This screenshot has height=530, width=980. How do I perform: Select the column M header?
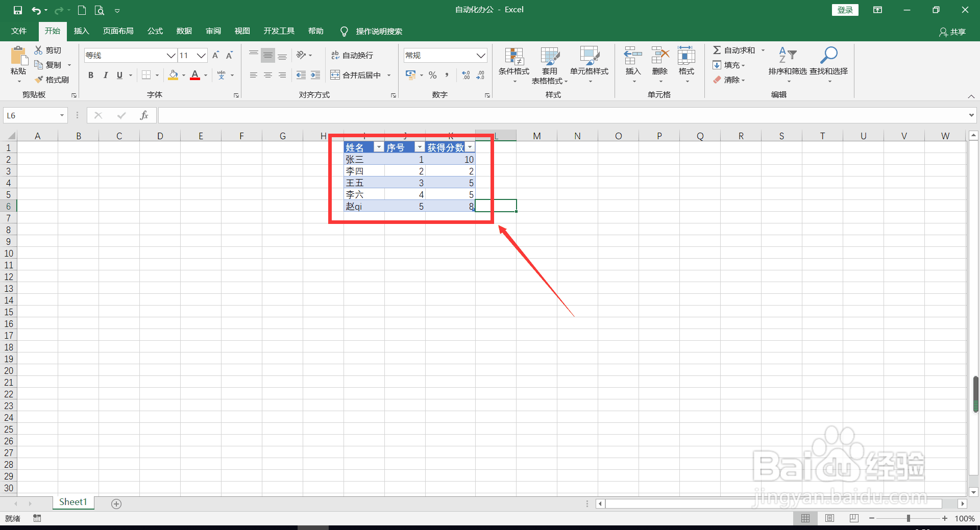537,136
